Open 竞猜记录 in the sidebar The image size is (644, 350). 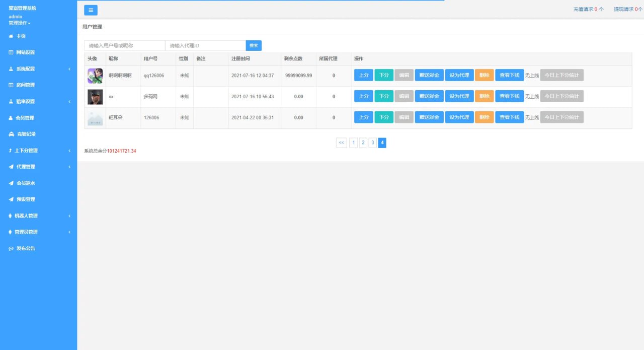point(26,134)
